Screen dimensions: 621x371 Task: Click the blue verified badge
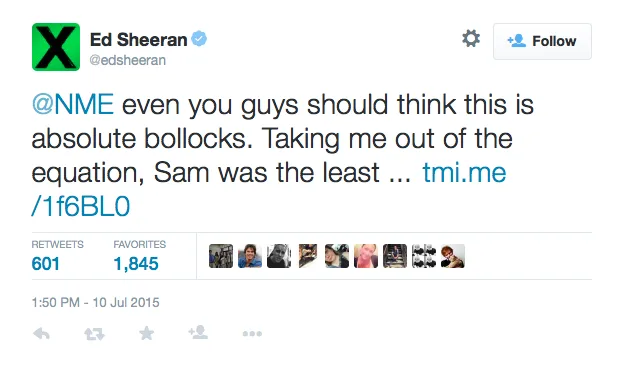click(199, 39)
